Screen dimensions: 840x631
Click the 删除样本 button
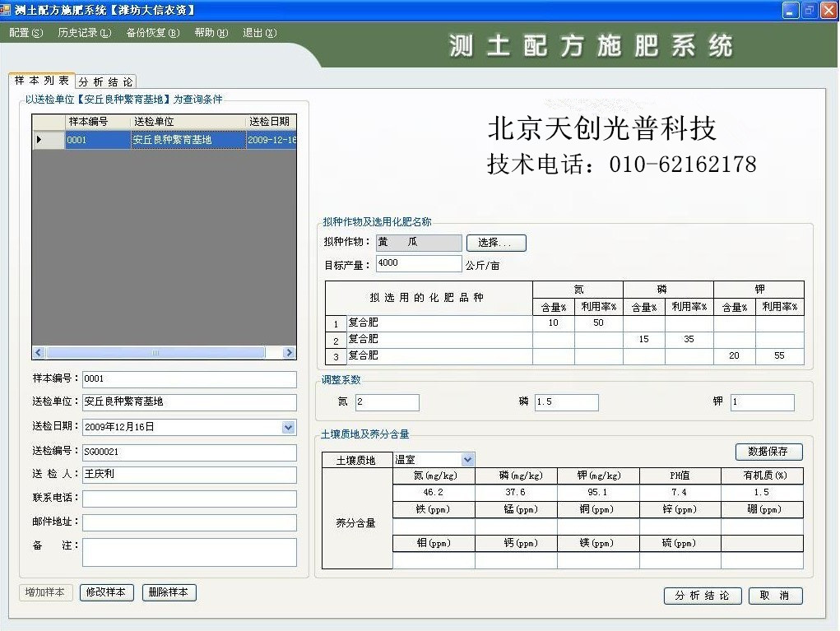pyautogui.click(x=169, y=592)
